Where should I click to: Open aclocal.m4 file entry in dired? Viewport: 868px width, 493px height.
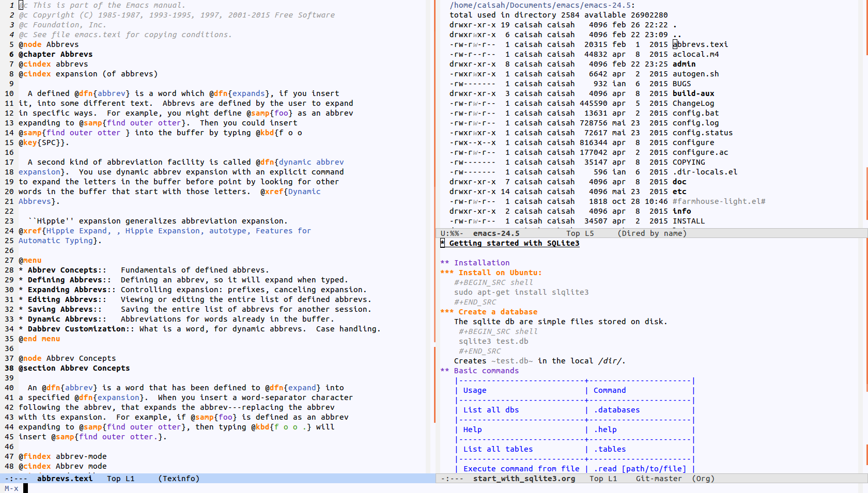(695, 54)
